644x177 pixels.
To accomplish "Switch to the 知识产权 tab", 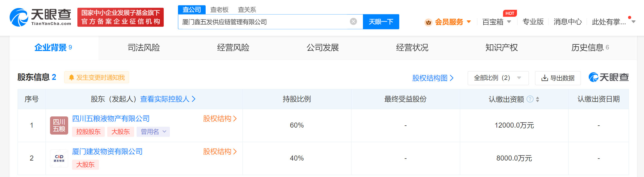I will click(x=502, y=48).
